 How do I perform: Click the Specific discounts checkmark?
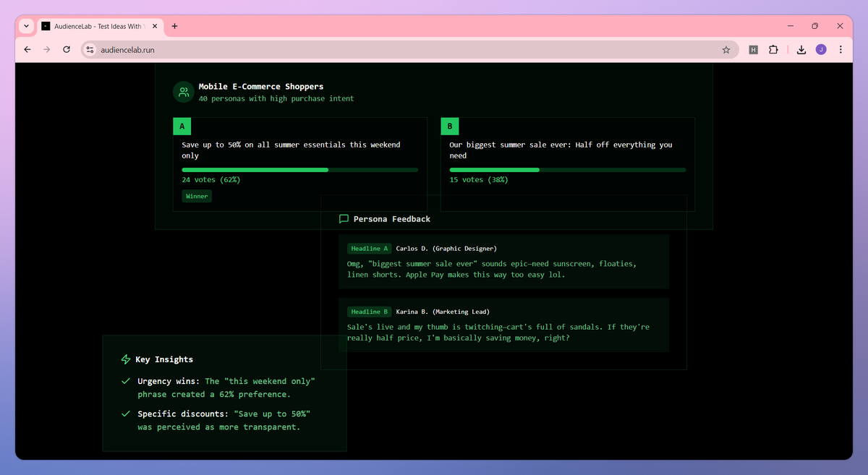coord(126,414)
